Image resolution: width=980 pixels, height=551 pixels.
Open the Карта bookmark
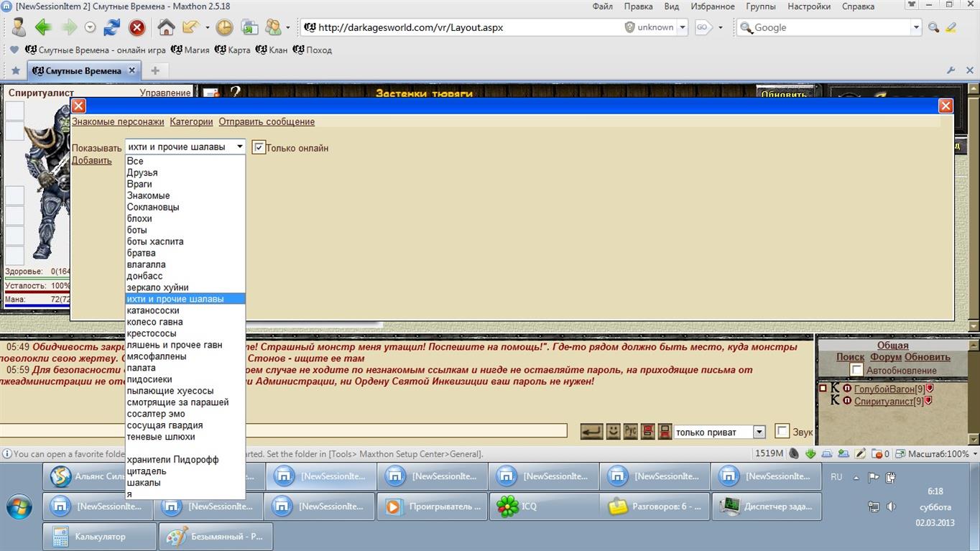(x=233, y=50)
